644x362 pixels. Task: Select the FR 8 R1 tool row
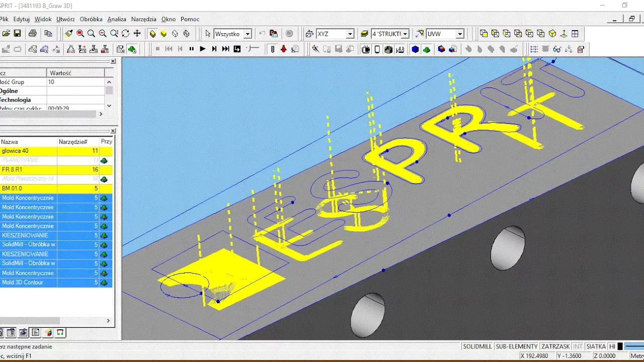coord(56,169)
